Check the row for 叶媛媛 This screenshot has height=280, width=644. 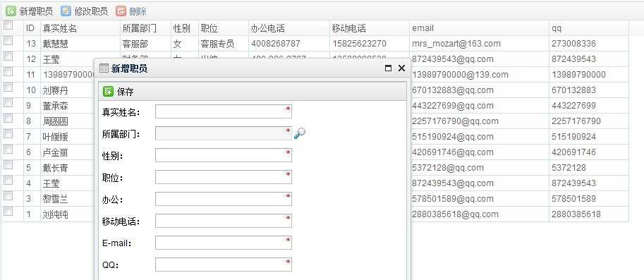click(x=8, y=134)
